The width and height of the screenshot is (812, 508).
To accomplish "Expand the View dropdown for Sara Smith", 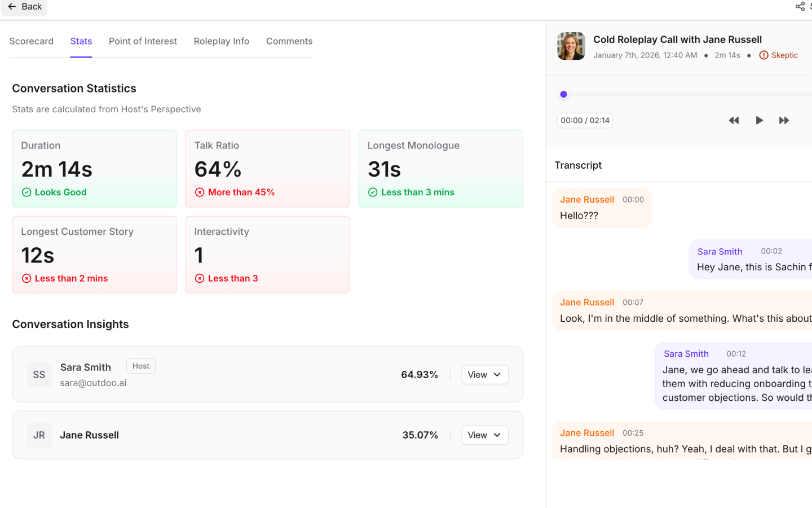I will (x=484, y=375).
